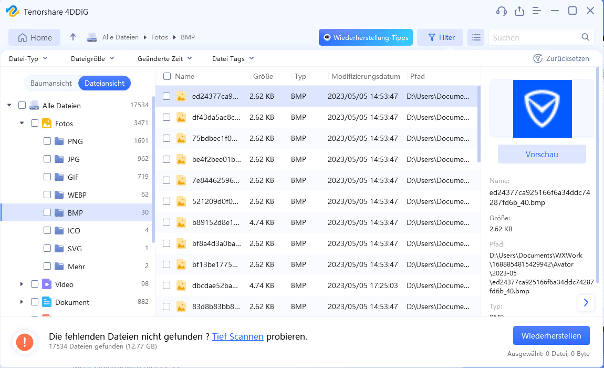Open the Datei-Typ dropdown
Screen dimensions: 604x368
coord(28,59)
